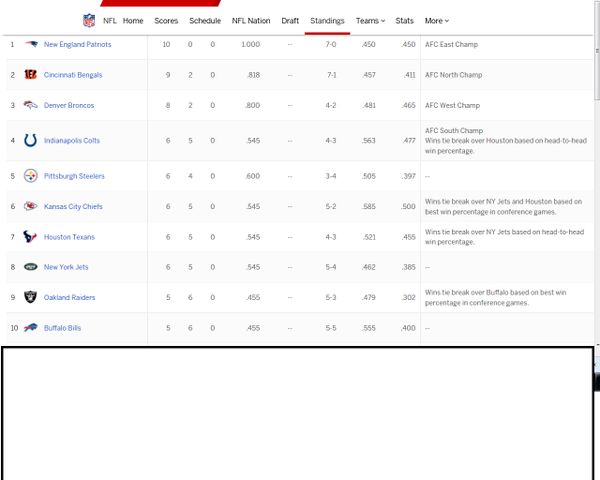Click Patriots conference record '7-0'
This screenshot has height=480, width=600.
(331, 44)
